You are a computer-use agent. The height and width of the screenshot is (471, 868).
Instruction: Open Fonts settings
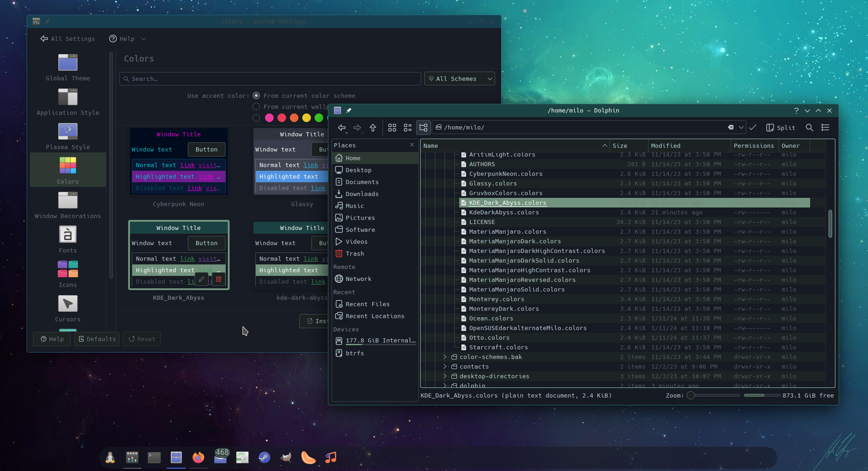pos(68,240)
